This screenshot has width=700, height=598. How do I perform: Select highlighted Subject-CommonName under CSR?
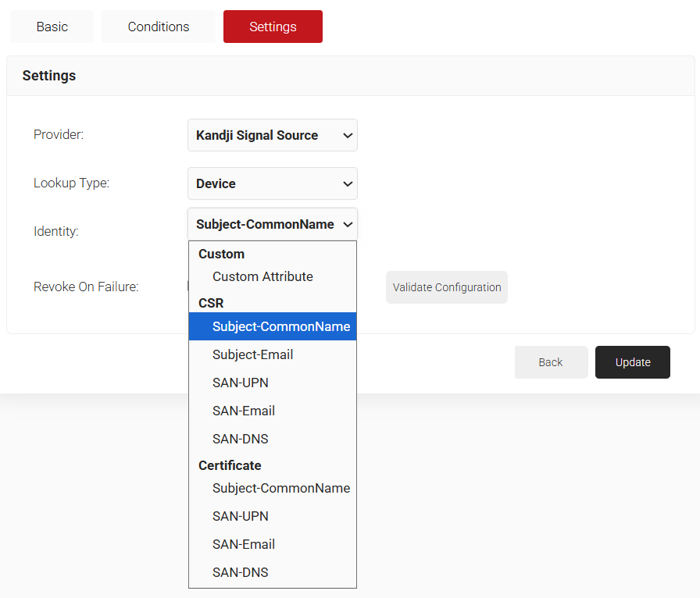click(x=273, y=326)
